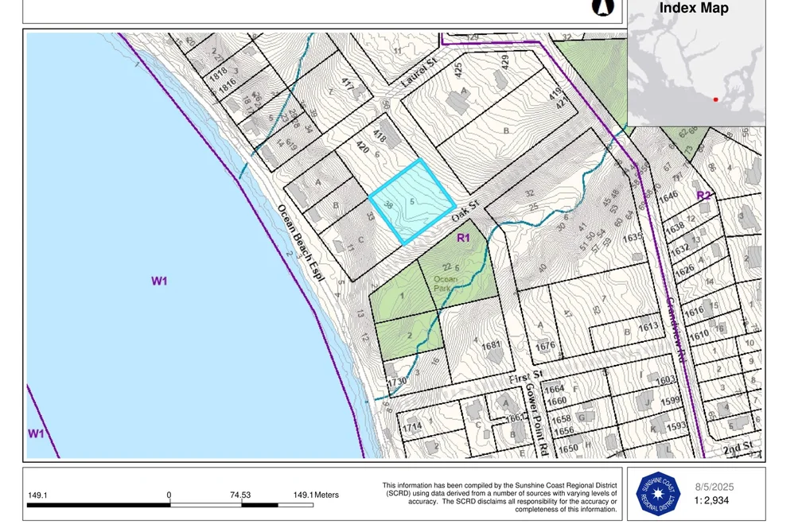
Task: Click the map date '8/5/2025'
Action: click(x=714, y=487)
